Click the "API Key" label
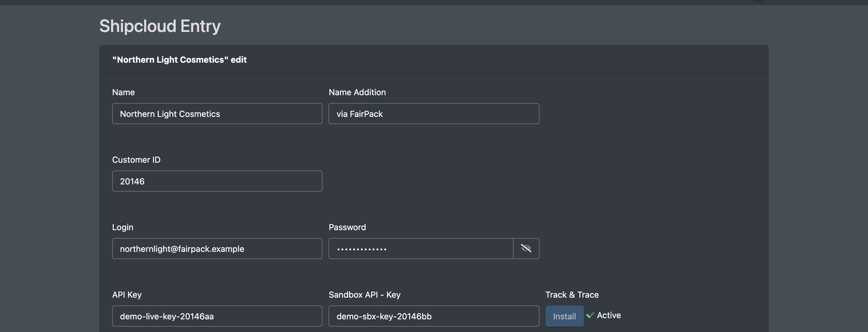The image size is (868, 332). (x=127, y=295)
